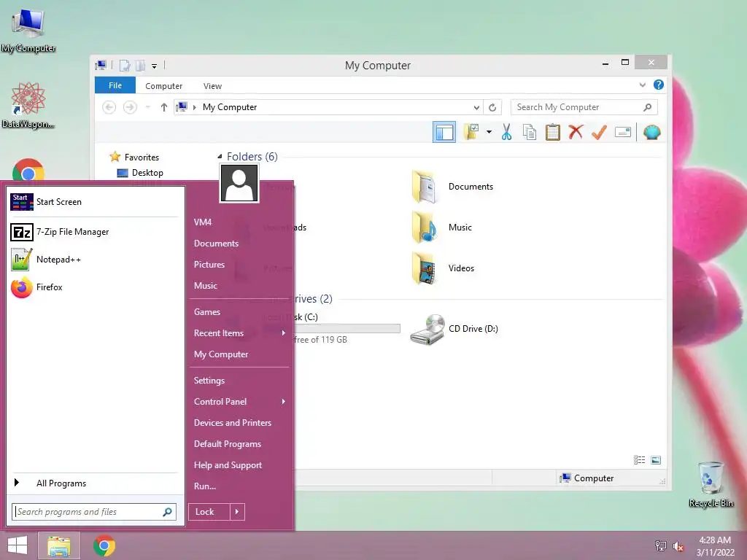Click the search magnifier in Explorer
The image size is (747, 560).
click(648, 107)
